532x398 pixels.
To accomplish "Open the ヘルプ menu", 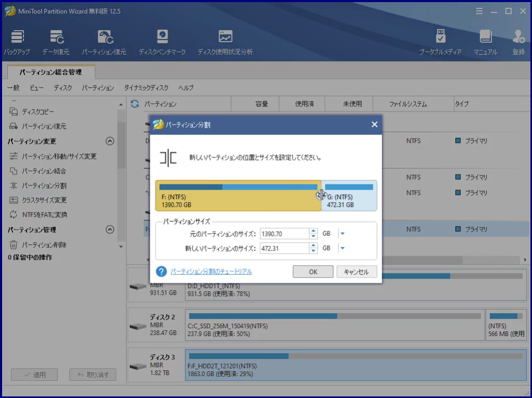I will [x=186, y=88].
